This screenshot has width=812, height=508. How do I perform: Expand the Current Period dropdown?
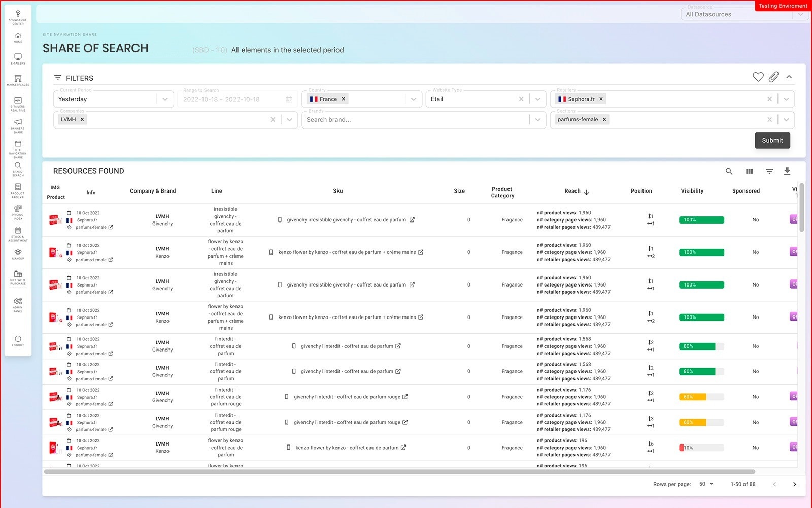tap(165, 99)
